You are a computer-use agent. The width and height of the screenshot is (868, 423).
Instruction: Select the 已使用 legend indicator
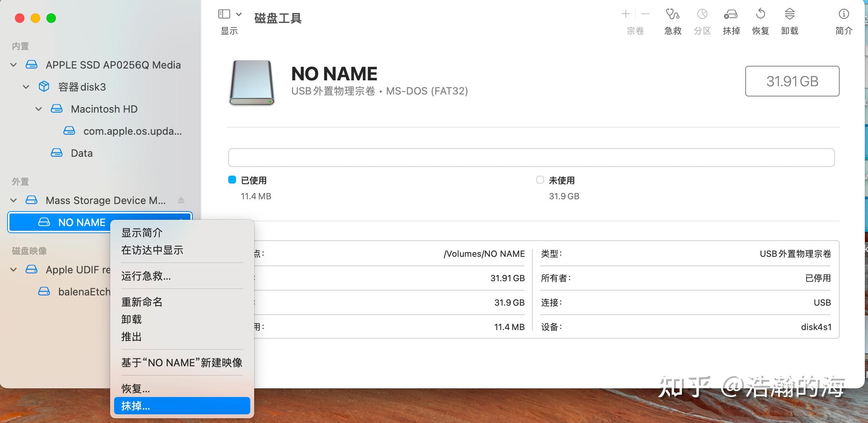pos(232,180)
